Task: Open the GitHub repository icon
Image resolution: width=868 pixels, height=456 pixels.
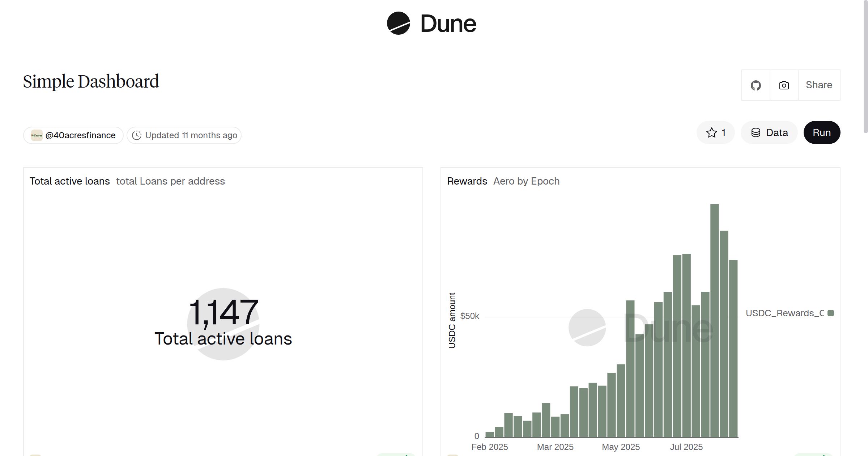Action: 756,85
